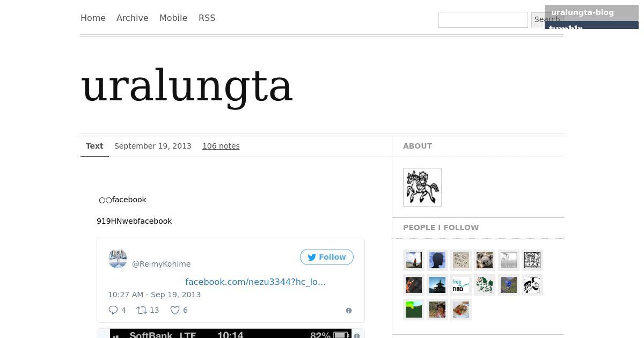Click the @ReimyKohime profile avatar
644x338 pixels.
point(118,259)
